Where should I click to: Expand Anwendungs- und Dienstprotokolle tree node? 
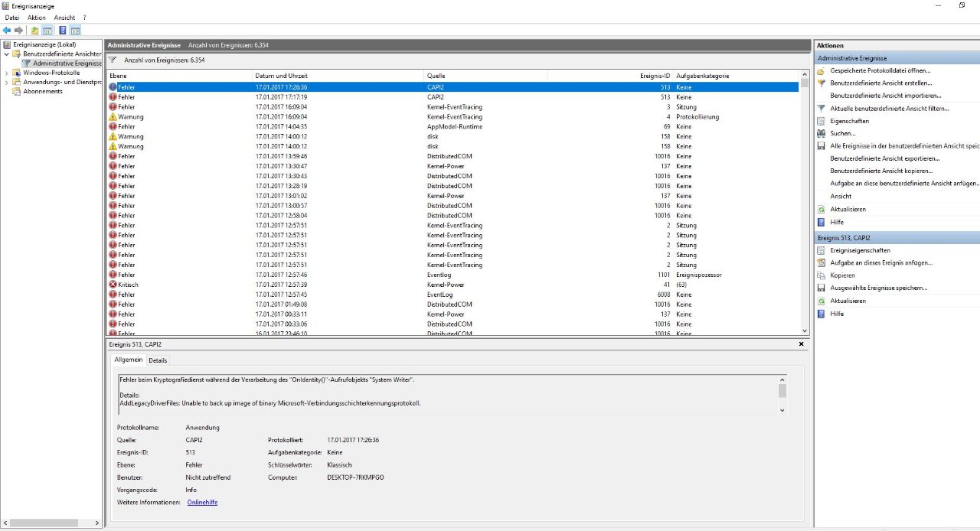7,82
